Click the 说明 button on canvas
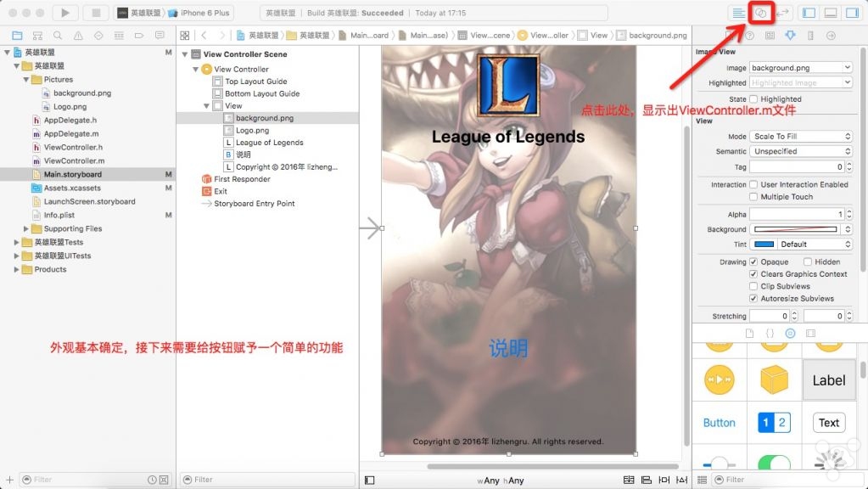Image resolution: width=868 pixels, height=489 pixels. tap(508, 348)
